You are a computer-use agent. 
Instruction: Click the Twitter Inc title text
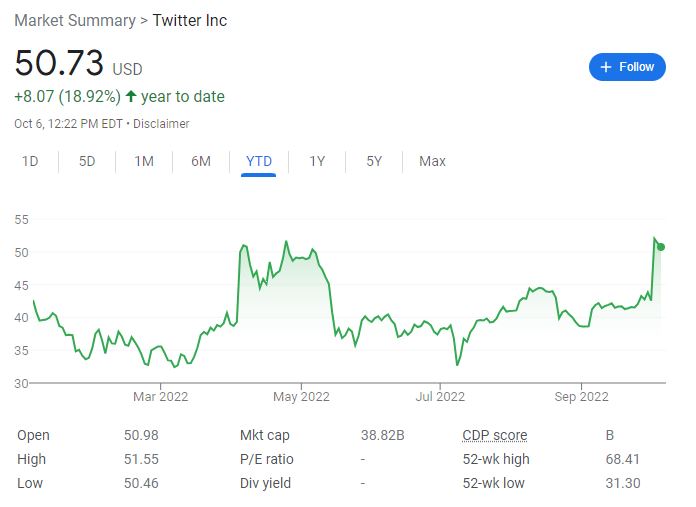pos(189,20)
